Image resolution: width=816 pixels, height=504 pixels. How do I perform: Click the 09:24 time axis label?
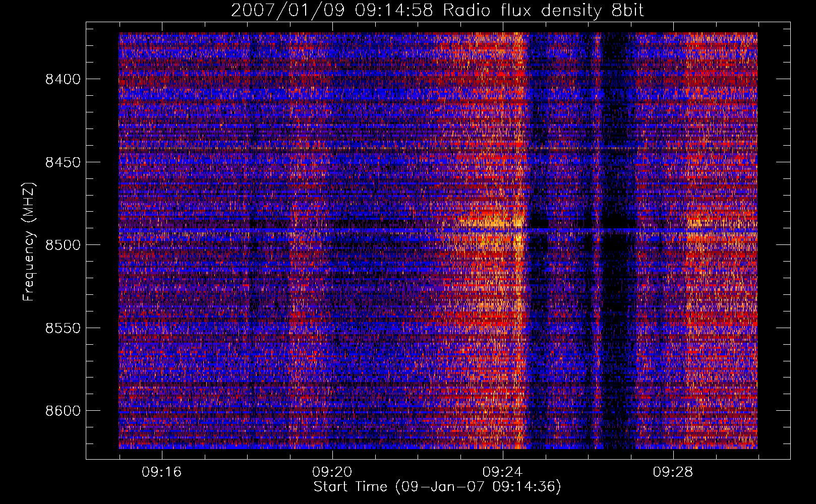click(x=502, y=472)
